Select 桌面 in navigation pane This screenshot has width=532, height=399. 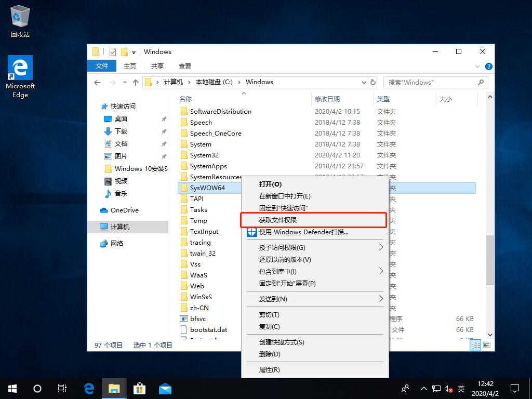tap(116, 119)
